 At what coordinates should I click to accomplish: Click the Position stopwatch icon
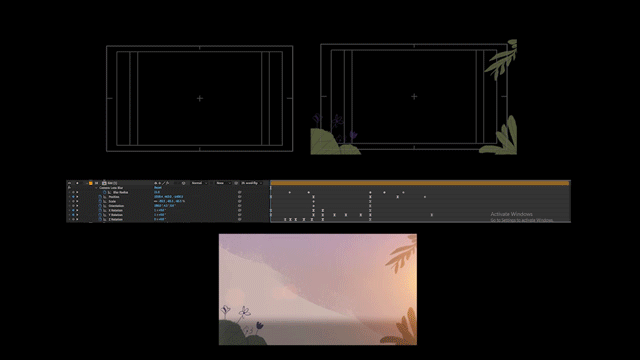click(100, 197)
